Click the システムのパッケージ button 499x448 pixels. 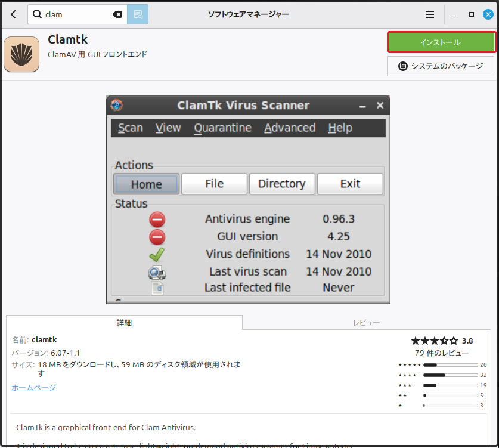click(441, 66)
